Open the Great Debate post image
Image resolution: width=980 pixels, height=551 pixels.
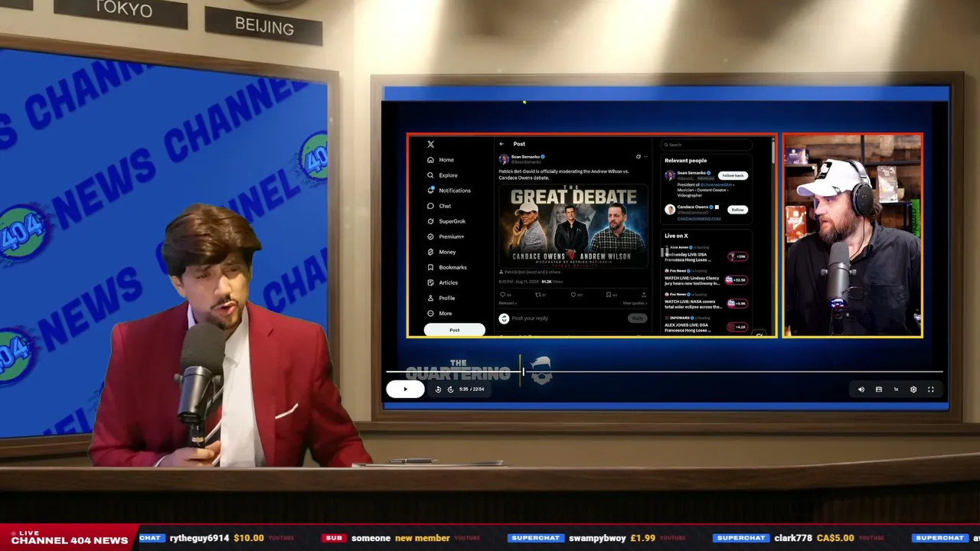573,225
